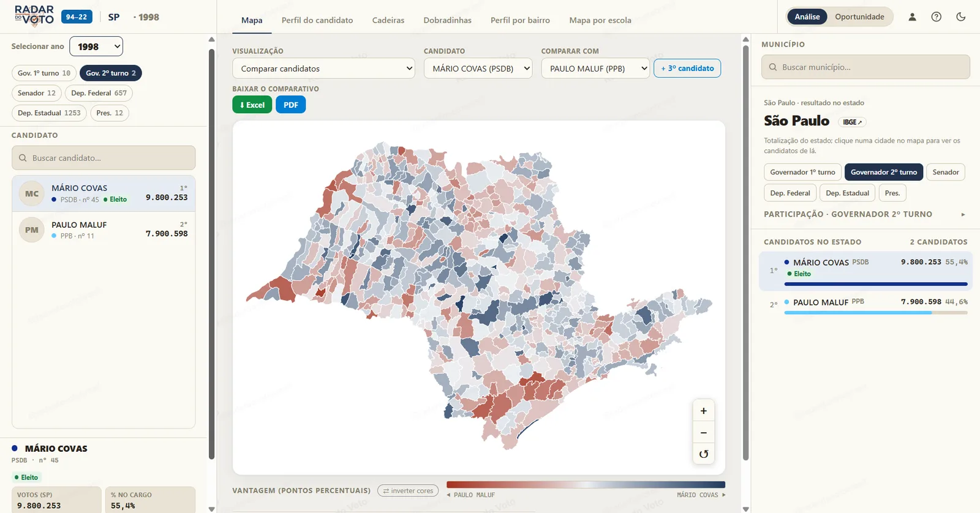Click Mário Covas row in Candidatos no estado

pos(865,271)
